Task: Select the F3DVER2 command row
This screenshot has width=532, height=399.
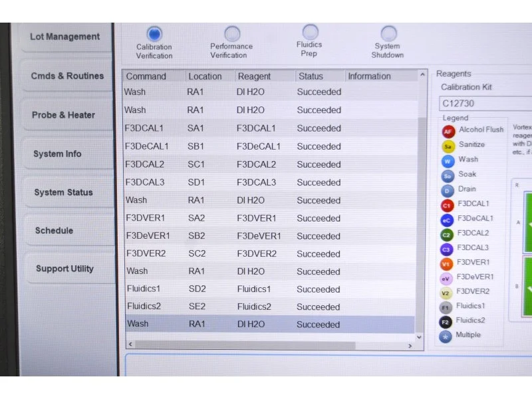Action: point(271,253)
